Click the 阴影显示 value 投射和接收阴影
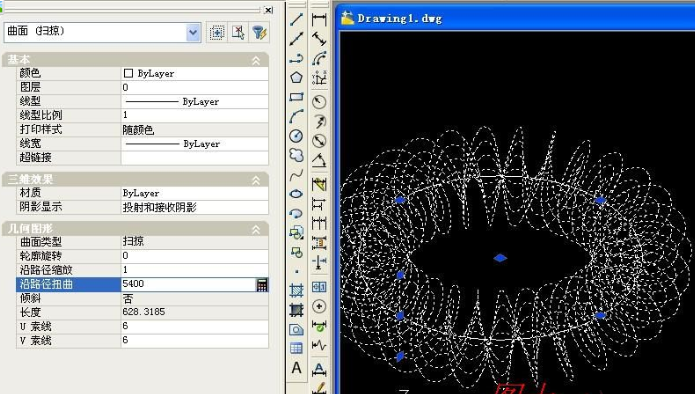 coord(195,207)
